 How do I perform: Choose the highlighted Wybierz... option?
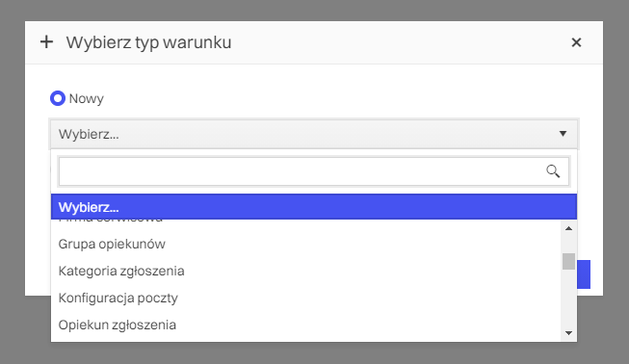314,207
